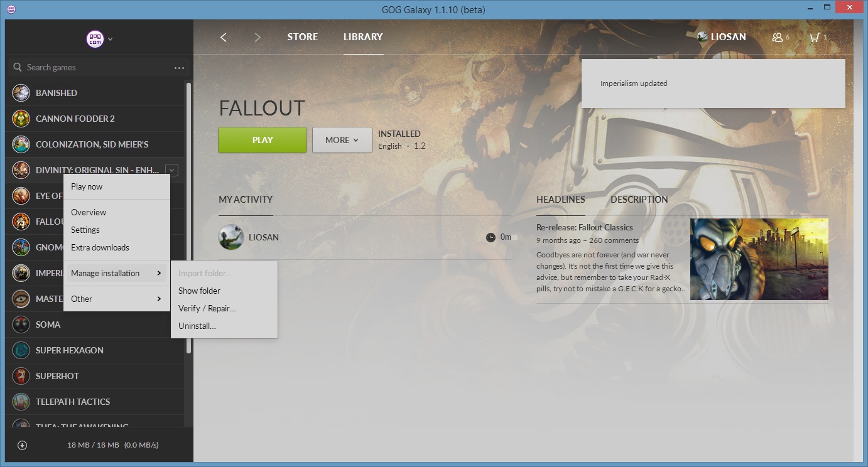Viewport: 868px width, 467px height.
Task: Select the Super Hexagon game icon
Action: 21,350
